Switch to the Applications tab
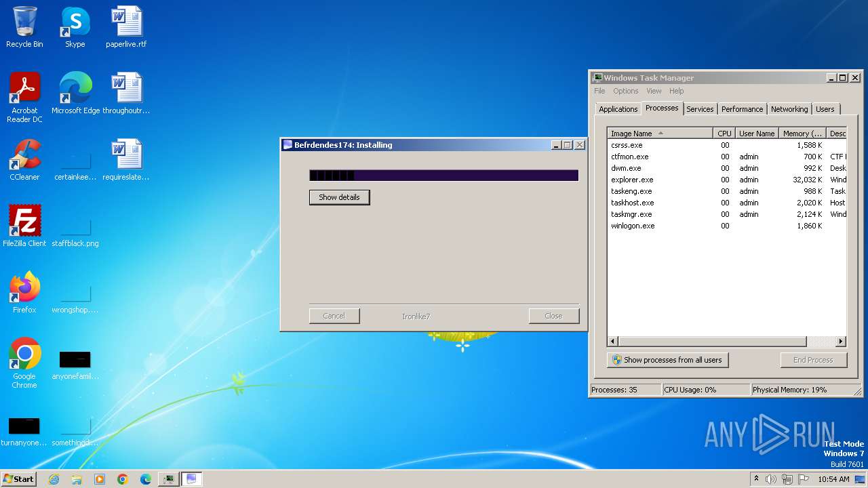The image size is (868, 488). tap(618, 109)
